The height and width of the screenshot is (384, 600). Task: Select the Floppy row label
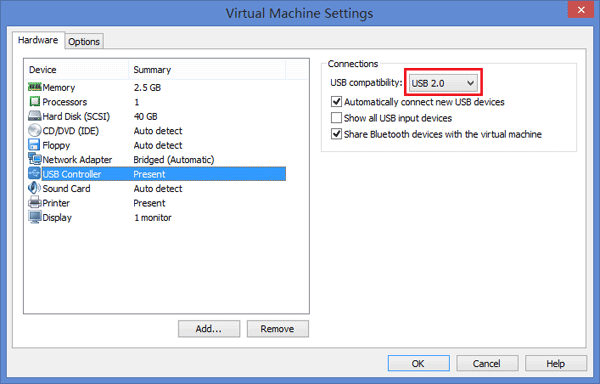56,145
